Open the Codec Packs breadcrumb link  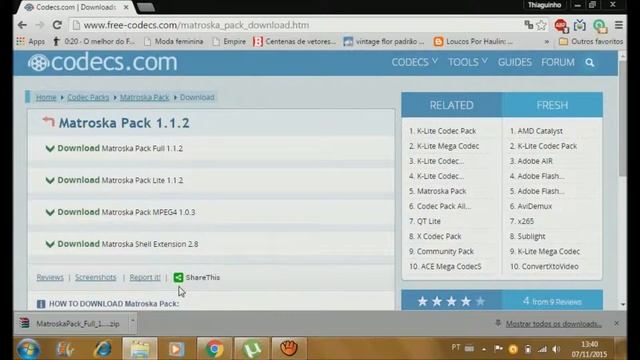(88, 97)
